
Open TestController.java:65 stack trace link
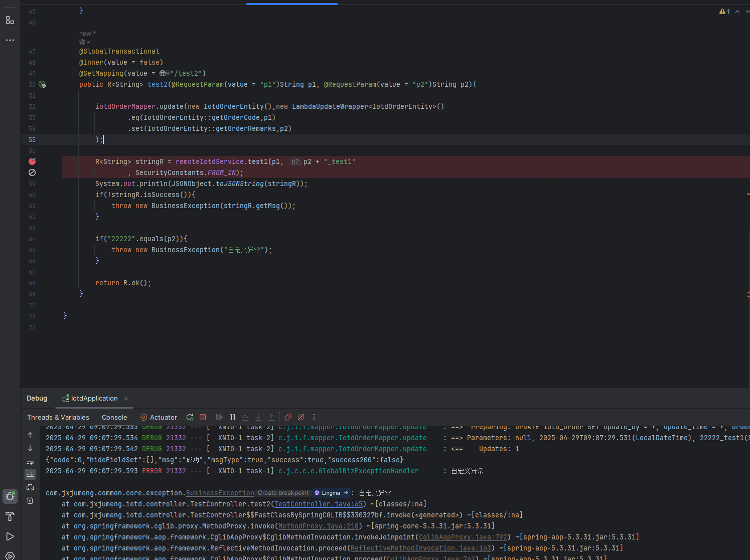318,504
